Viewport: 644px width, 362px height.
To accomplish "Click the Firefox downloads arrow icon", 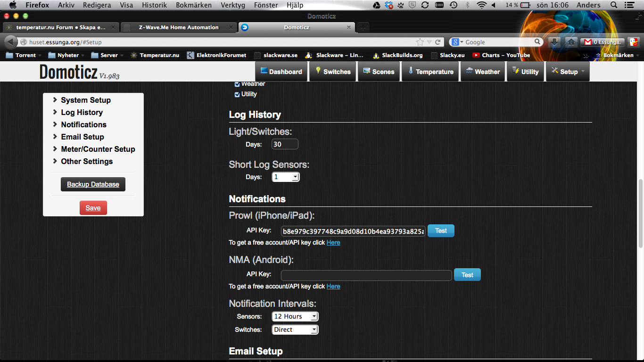I will [x=554, y=42].
